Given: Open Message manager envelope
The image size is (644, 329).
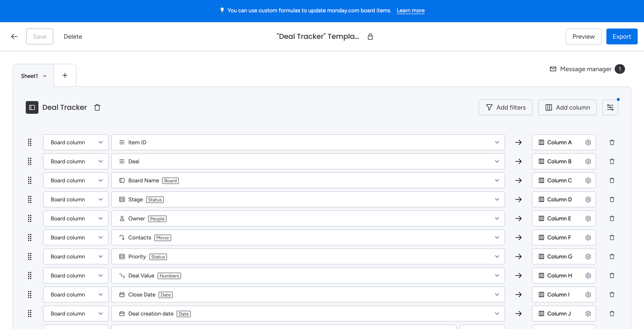Looking at the screenshot, I should (x=553, y=69).
